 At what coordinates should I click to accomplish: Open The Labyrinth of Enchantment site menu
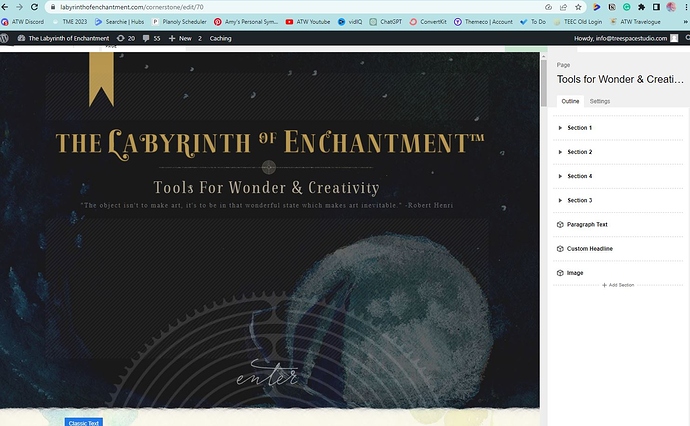click(63, 38)
